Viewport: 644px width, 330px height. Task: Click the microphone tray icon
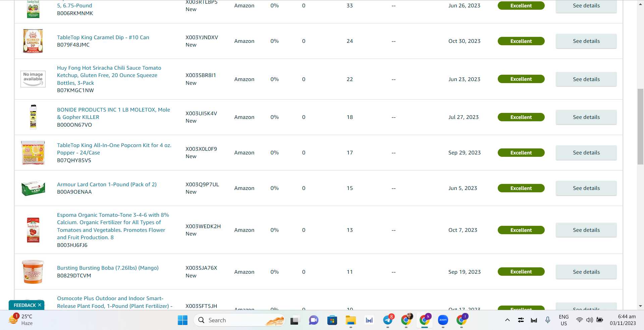pos(548,320)
